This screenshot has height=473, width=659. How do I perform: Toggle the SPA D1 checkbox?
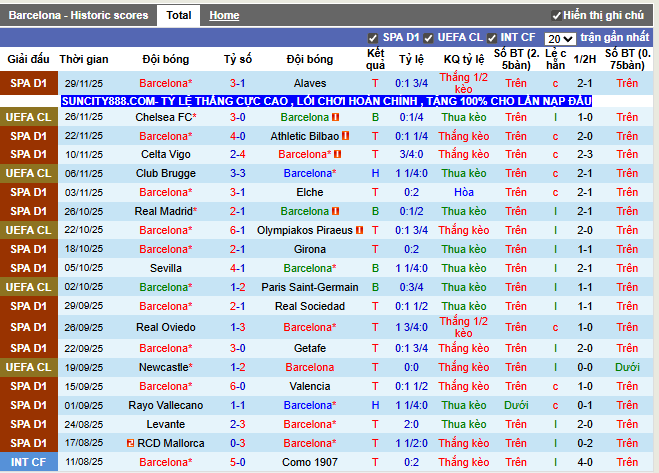click(372, 38)
